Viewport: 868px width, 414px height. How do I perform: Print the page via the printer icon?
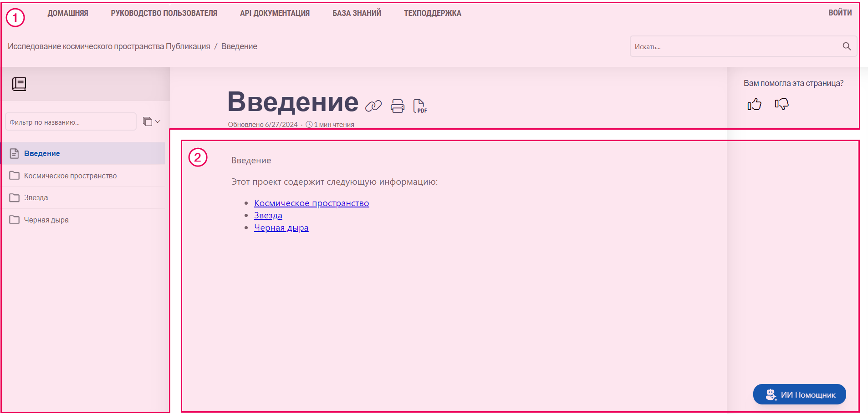(397, 106)
